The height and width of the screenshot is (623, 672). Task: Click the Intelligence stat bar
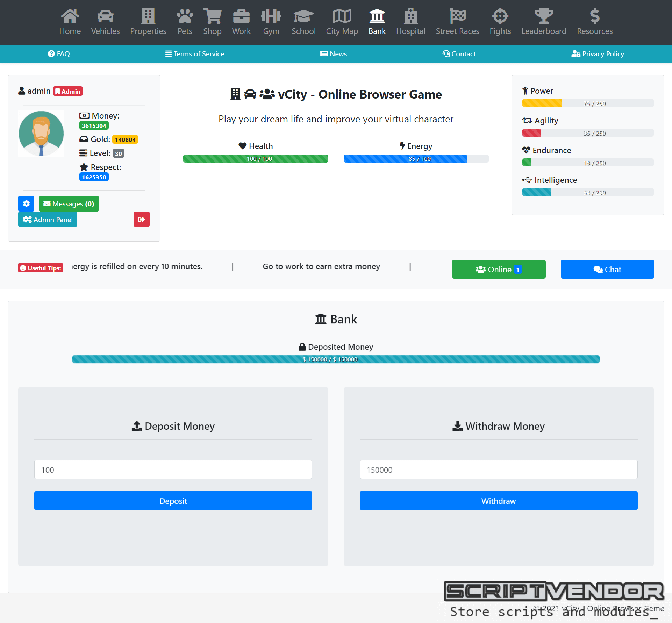coord(588,193)
